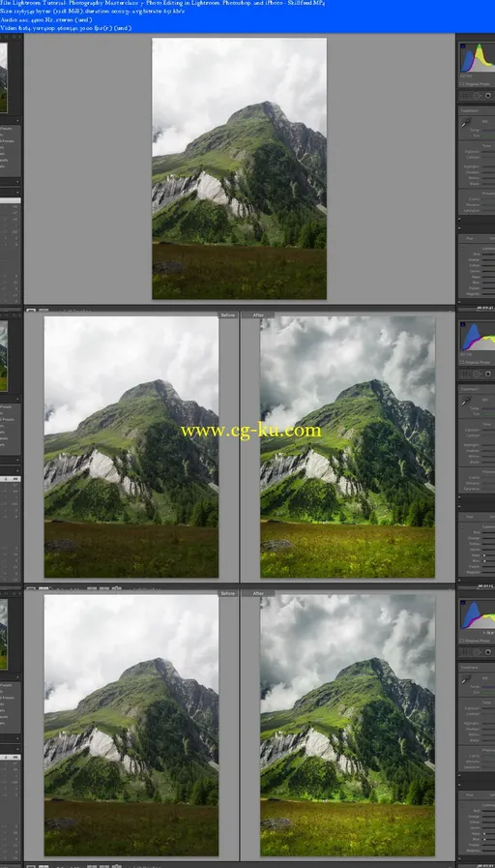The width and height of the screenshot is (495, 868).
Task: Click the After mountain photo in middle frame
Action: point(347,447)
